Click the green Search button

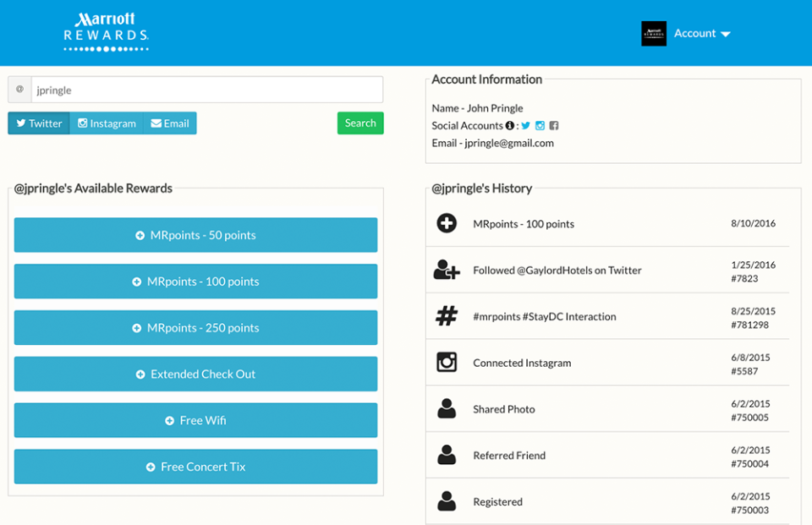pyautogui.click(x=360, y=123)
